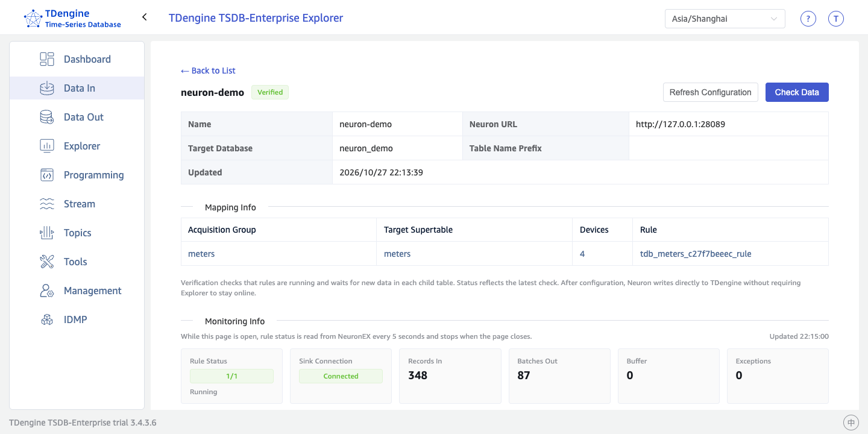Click the Management sidebar icon
This screenshot has height=434, width=868.
(47, 291)
